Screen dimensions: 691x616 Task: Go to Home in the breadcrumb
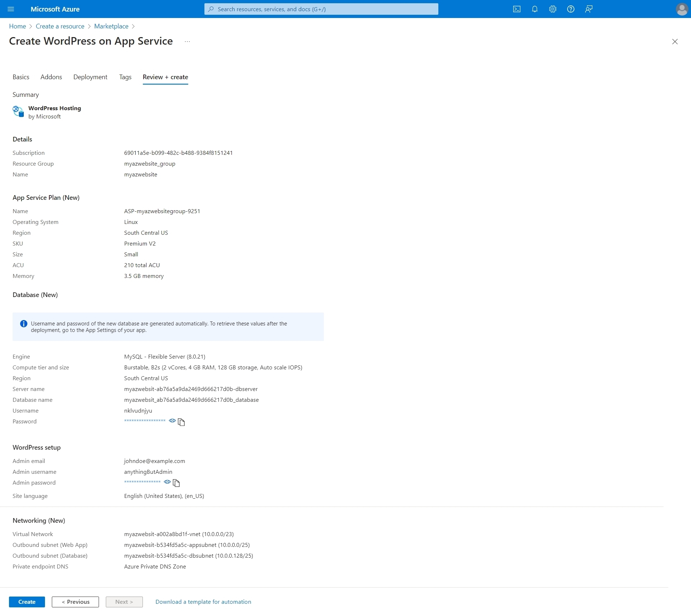[x=17, y=26]
